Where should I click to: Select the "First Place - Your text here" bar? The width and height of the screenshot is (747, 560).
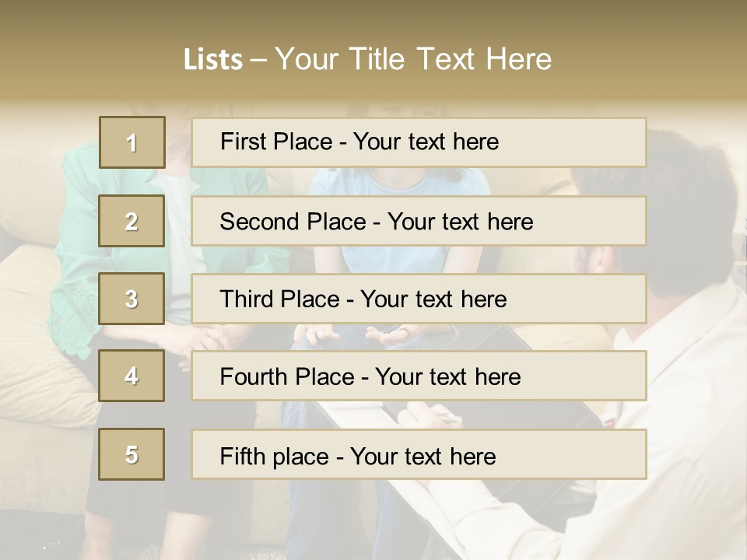(x=419, y=142)
